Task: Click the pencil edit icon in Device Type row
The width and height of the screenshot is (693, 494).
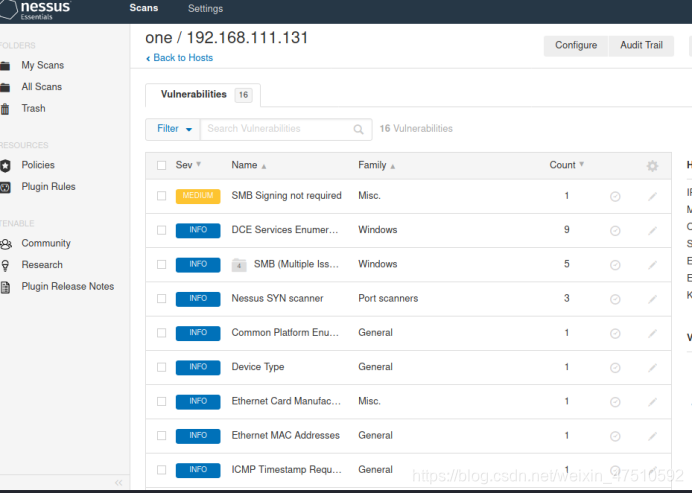Action: point(652,368)
